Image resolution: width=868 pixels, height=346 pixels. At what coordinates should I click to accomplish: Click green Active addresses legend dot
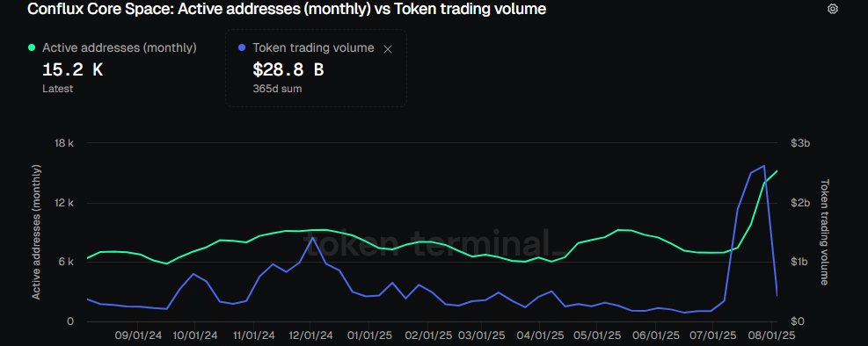(x=33, y=48)
